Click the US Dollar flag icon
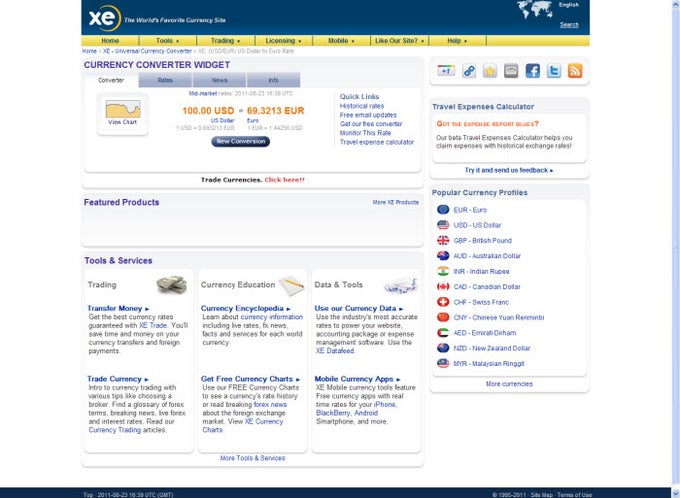 pos(443,225)
